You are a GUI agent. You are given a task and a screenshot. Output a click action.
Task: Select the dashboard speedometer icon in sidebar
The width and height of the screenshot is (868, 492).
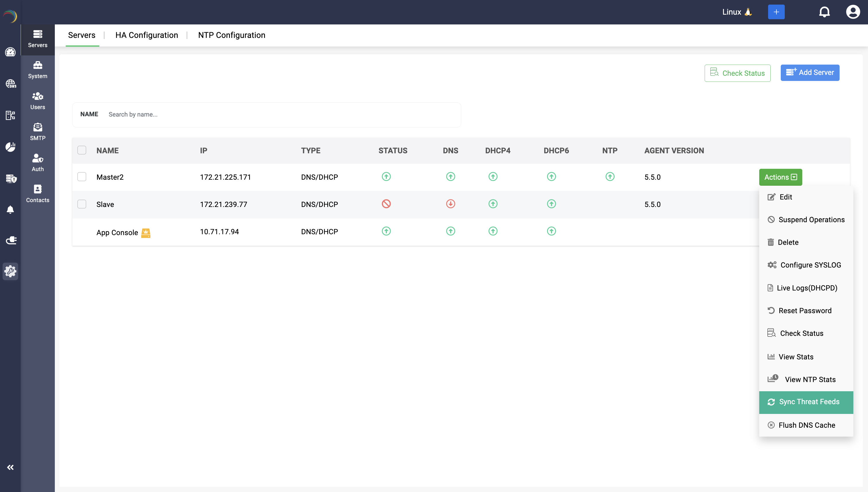(x=10, y=52)
